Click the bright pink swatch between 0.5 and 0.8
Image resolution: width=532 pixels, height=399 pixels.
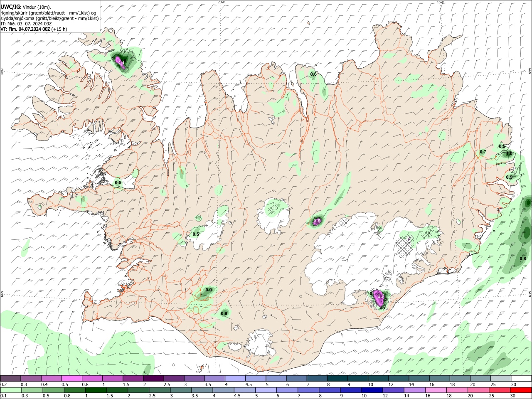pos(72,378)
